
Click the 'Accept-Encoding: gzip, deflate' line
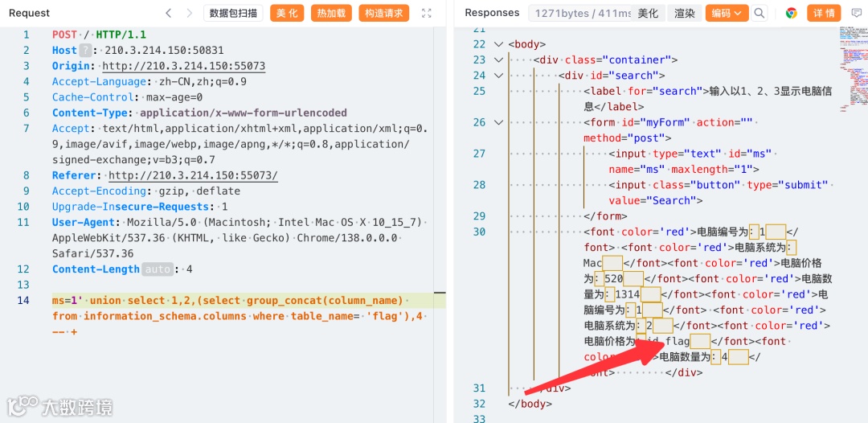146,191
